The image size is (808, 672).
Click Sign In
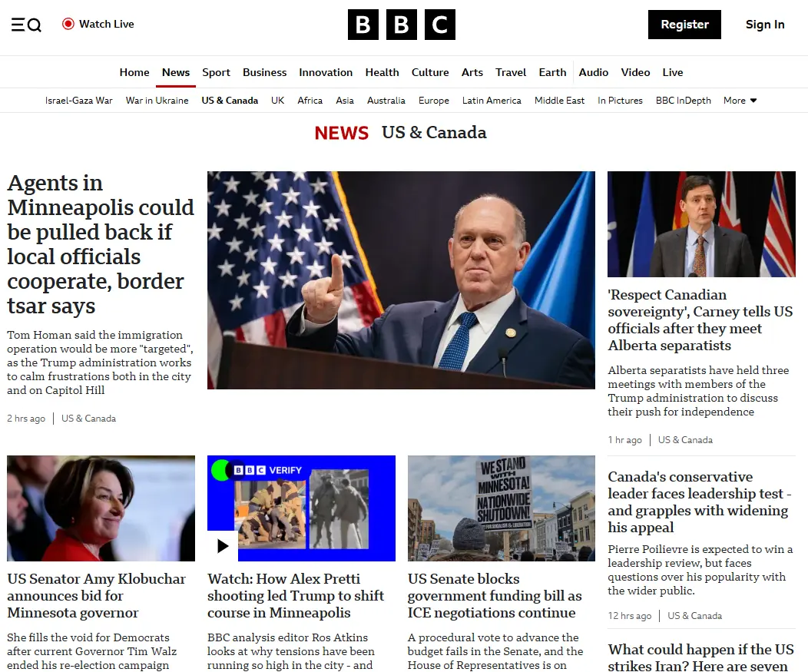[765, 25]
